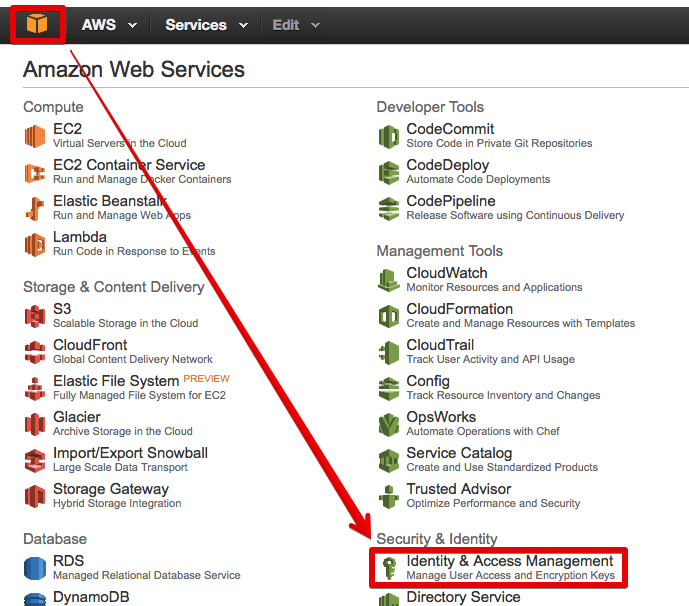Click the Lambda service icon

tap(35, 244)
